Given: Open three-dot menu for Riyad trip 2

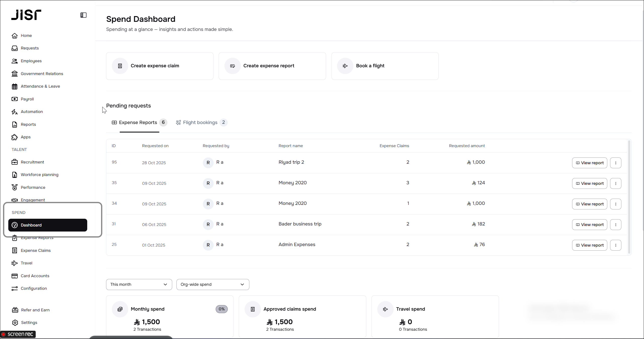Looking at the screenshot, I should [x=616, y=163].
